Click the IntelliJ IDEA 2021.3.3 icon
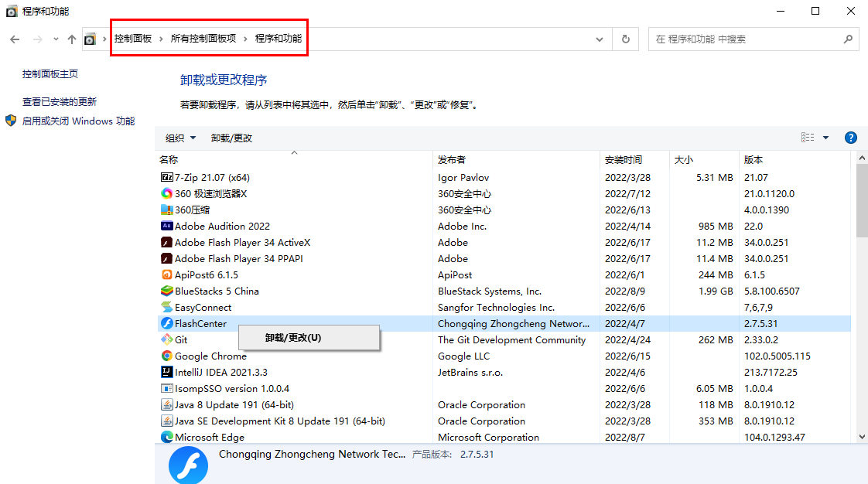868x484 pixels. [x=166, y=372]
